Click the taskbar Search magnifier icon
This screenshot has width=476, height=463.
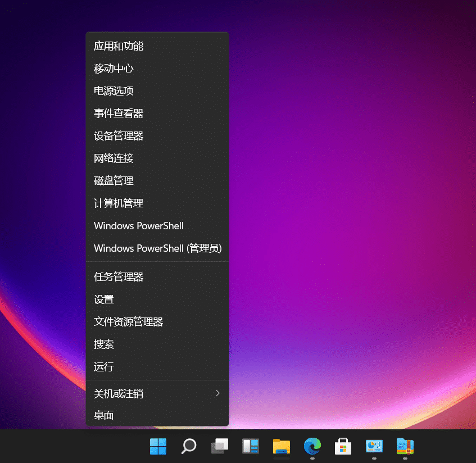(x=189, y=446)
